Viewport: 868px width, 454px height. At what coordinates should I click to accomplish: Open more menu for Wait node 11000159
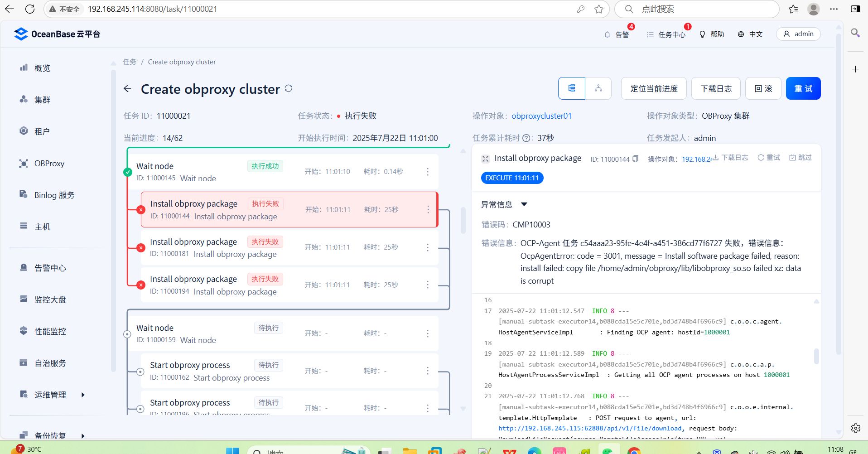point(428,333)
